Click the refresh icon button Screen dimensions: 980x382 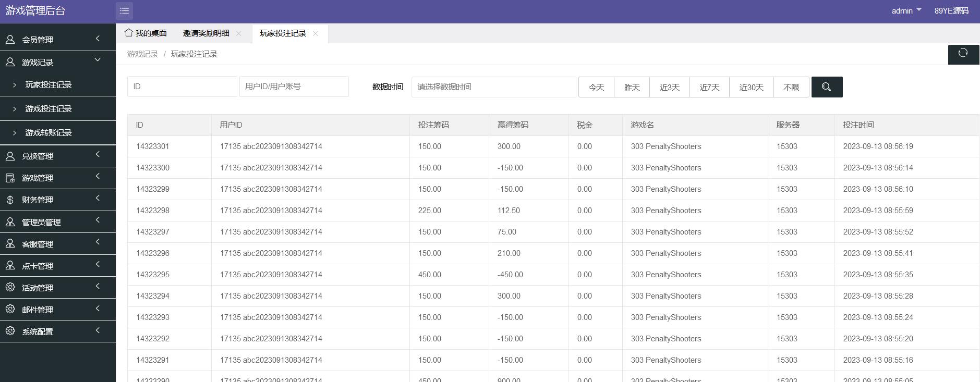(963, 54)
